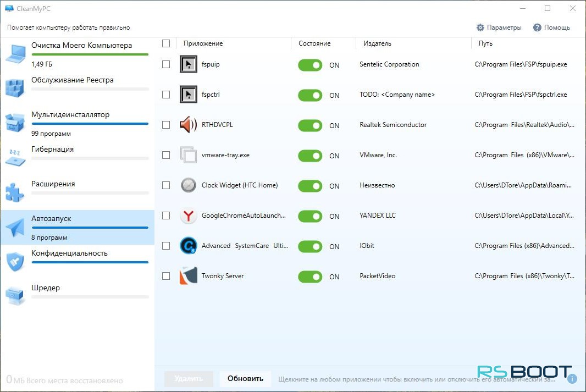586x392 pixels.
Task: Sort by Путь column header
Action: tap(485, 43)
